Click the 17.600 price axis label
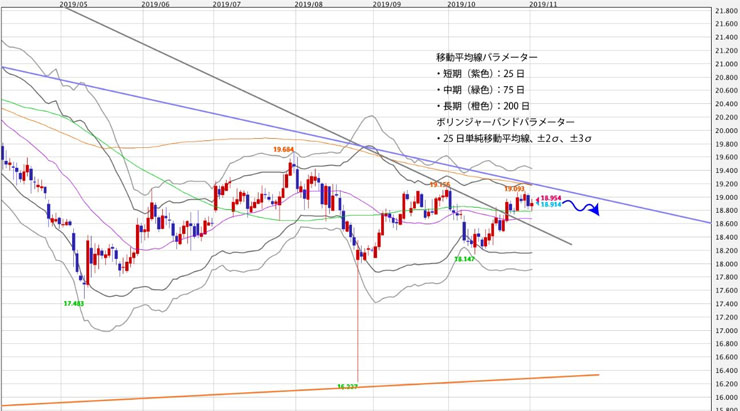The image size is (740, 411). (x=726, y=291)
